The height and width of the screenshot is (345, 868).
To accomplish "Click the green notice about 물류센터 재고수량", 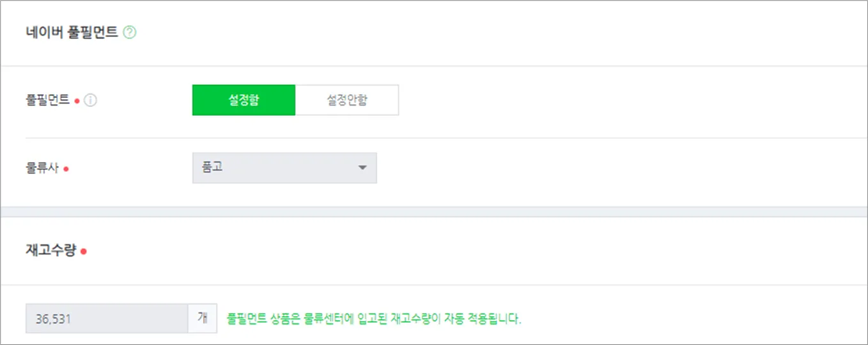I will (374, 319).
